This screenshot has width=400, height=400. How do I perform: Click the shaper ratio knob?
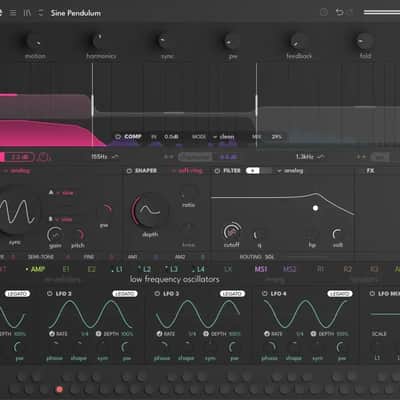click(188, 194)
